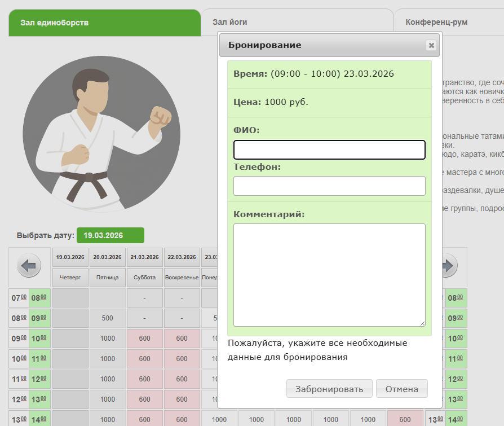Click the left 11-12 time row label
Image resolution: width=504 pixels, height=426 pixels.
point(29,379)
